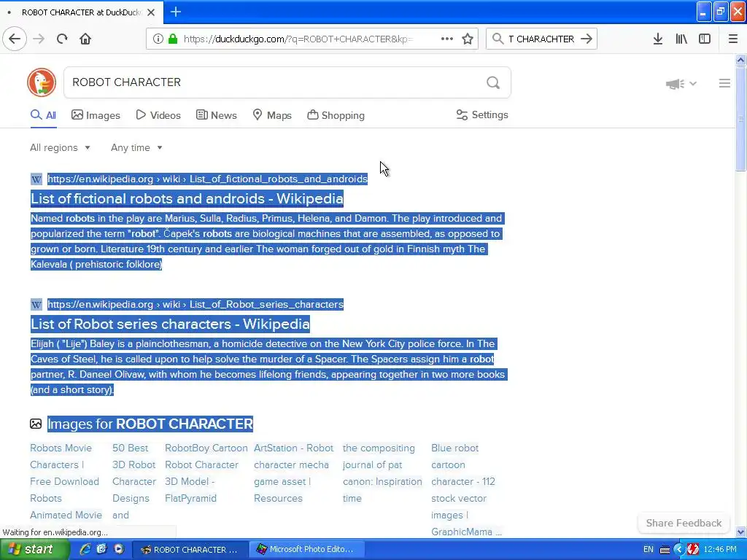
Task: Click the Share Feedback button
Action: coord(684,523)
